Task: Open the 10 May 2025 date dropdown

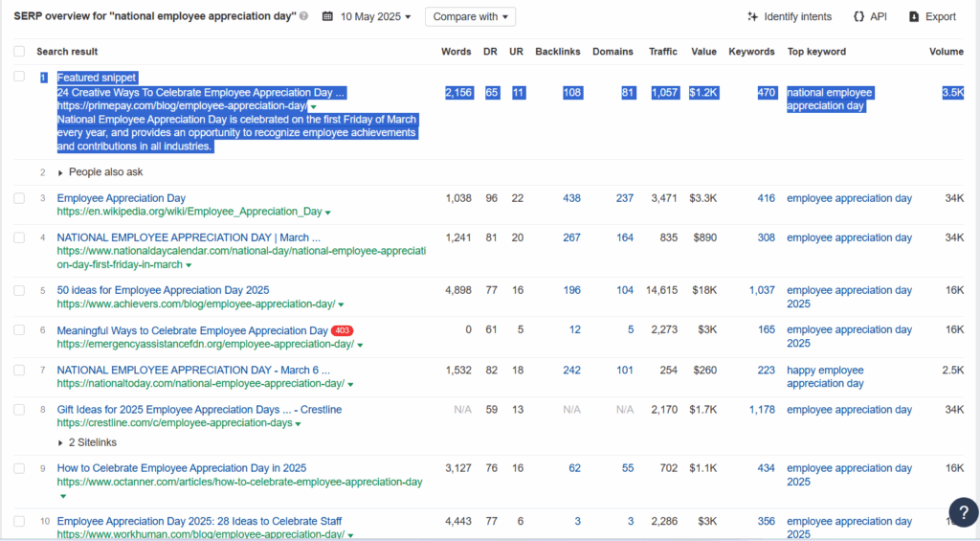Action: click(375, 17)
